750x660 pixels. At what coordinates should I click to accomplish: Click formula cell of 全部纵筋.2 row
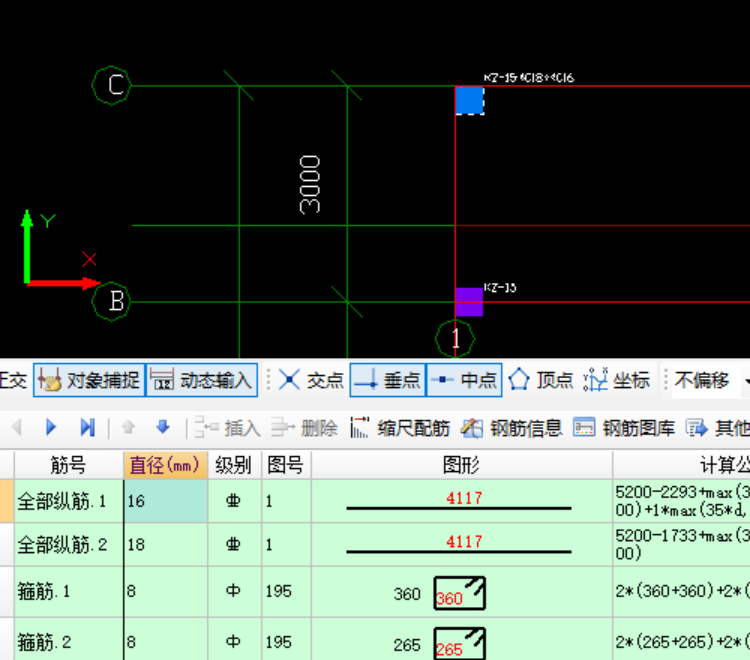point(682,544)
